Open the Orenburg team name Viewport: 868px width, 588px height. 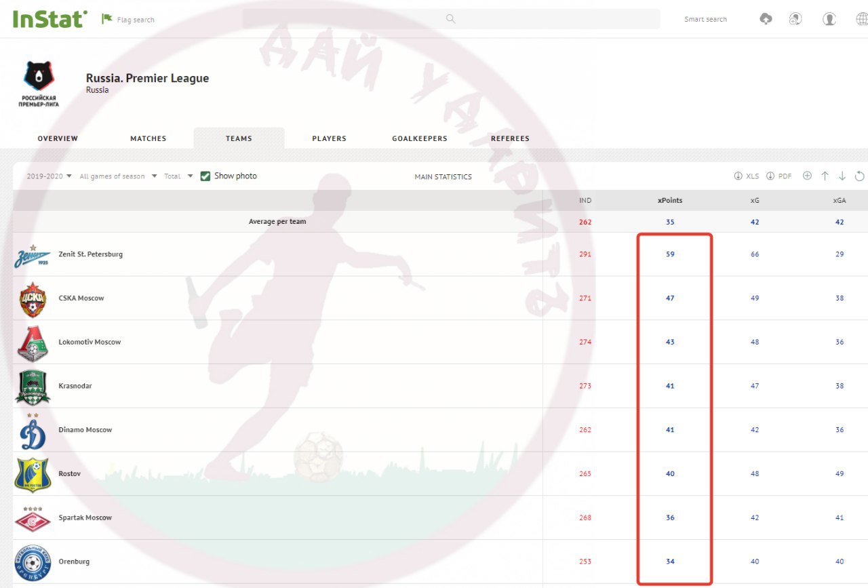74,562
